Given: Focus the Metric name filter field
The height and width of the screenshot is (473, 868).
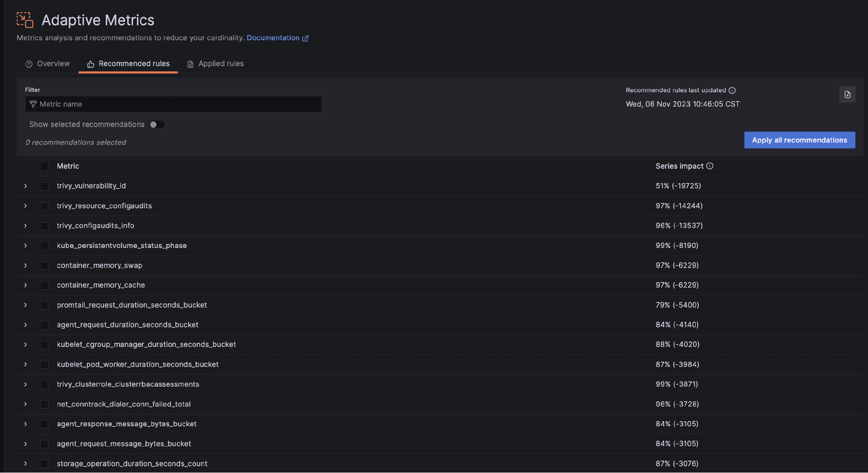Looking at the screenshot, I should point(173,104).
